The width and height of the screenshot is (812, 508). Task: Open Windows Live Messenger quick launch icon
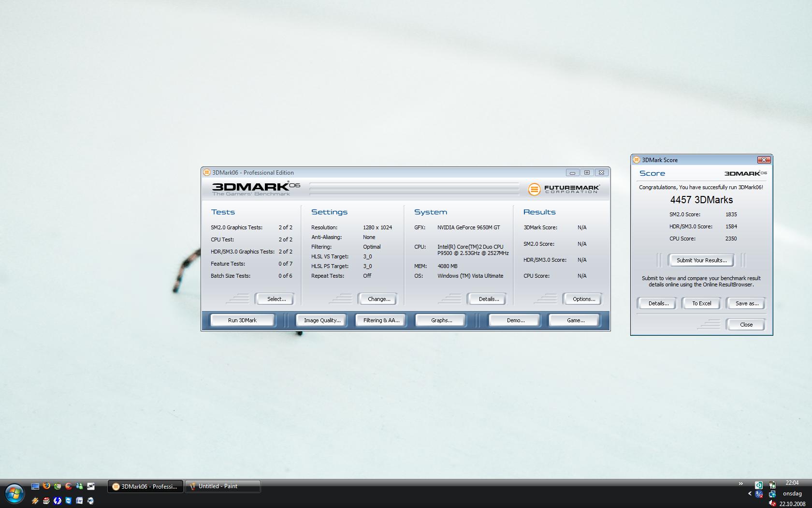click(79, 486)
